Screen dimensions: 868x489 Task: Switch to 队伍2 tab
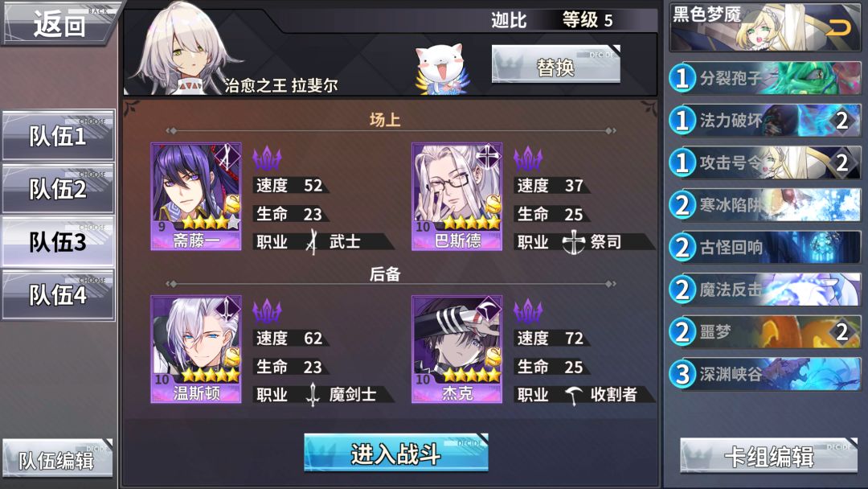pyautogui.click(x=58, y=189)
